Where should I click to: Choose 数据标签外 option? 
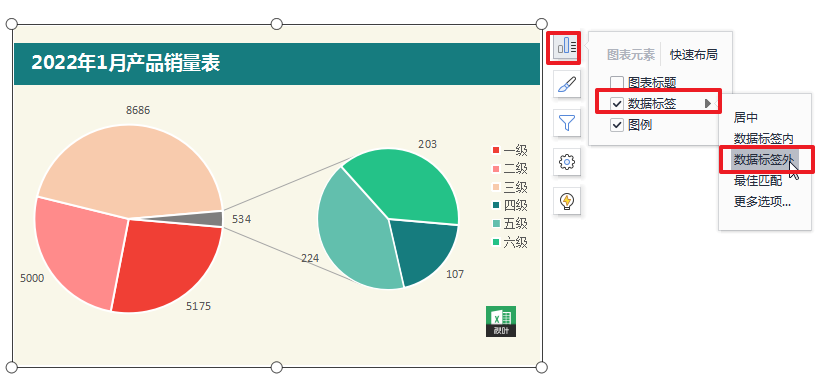pos(764,160)
